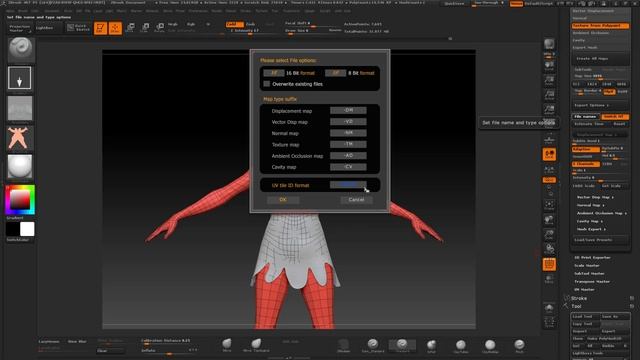Image resolution: width=640 pixels, height=360 pixels.
Task: Open SubTool Master plugin
Action: 589,274
